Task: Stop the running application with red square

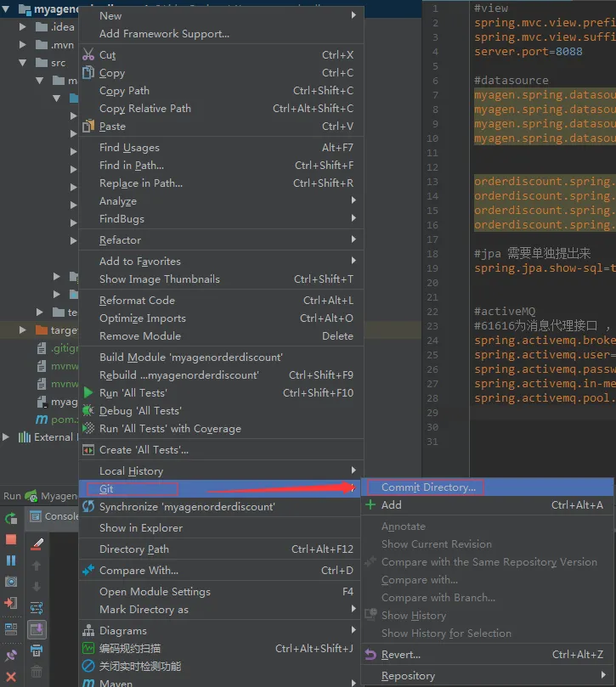Action: tap(11, 539)
